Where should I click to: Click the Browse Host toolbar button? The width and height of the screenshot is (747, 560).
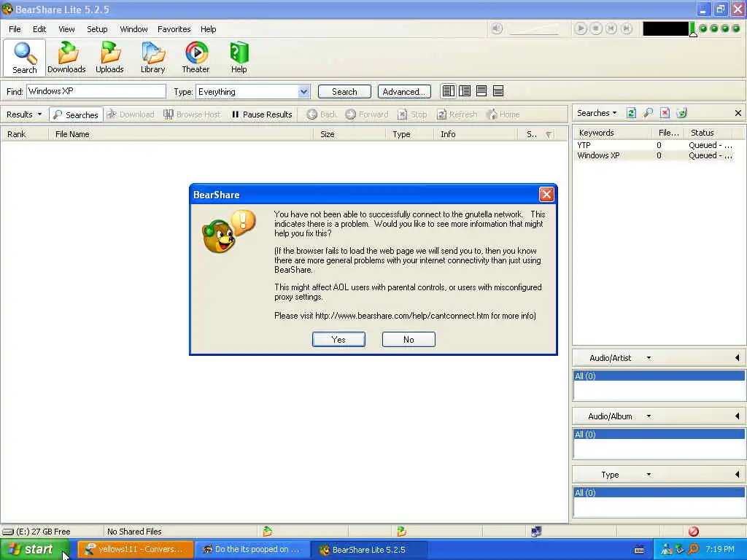[x=192, y=114]
